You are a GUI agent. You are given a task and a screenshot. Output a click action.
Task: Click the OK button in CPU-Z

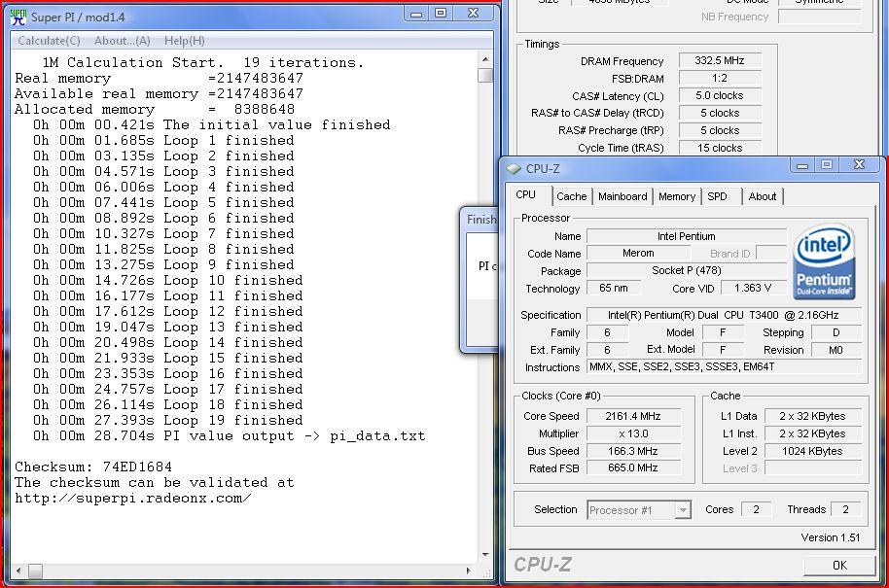point(839,566)
